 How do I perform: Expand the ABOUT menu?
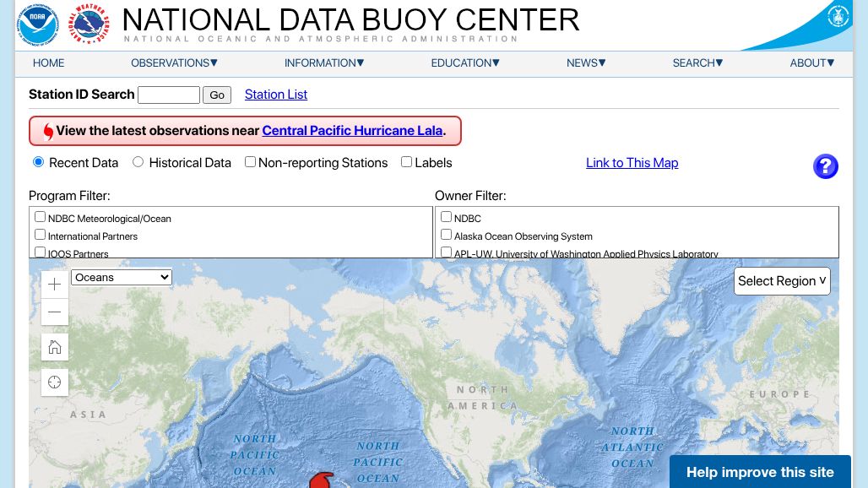tap(812, 63)
